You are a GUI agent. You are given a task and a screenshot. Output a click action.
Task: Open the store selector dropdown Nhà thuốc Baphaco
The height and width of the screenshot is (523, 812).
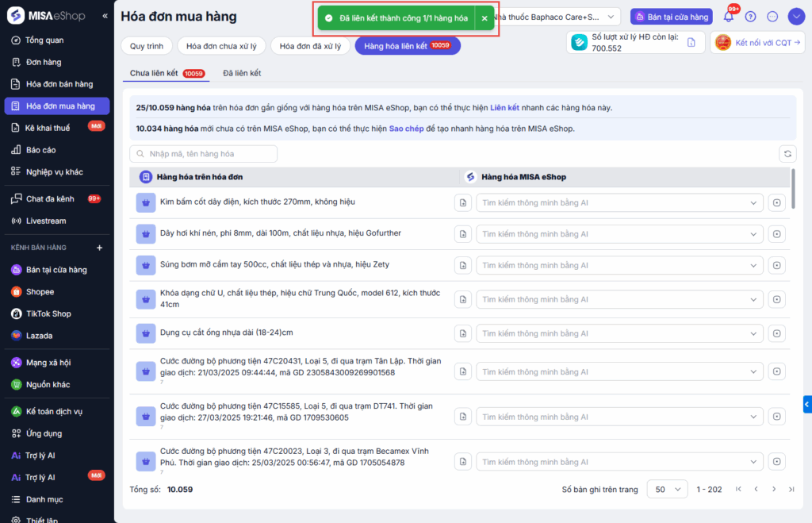click(x=555, y=17)
